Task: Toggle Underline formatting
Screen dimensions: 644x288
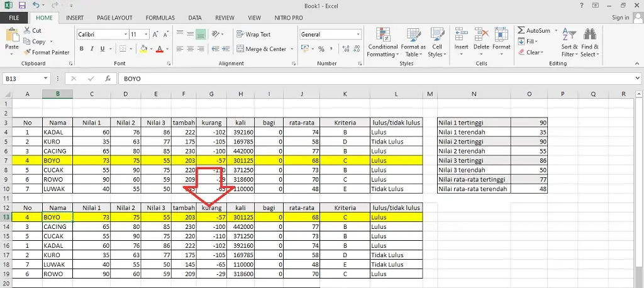Action: (103, 49)
